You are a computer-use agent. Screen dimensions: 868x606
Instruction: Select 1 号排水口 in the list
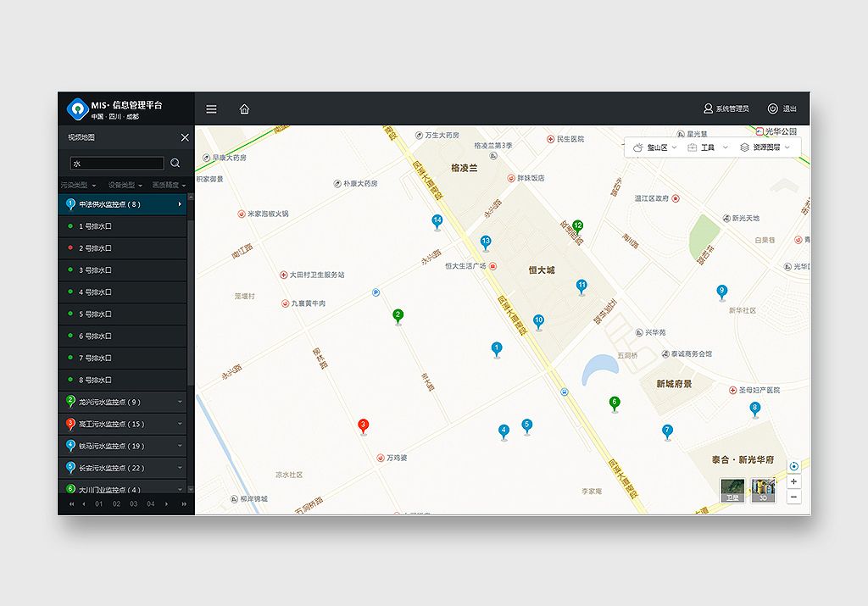pyautogui.click(x=122, y=226)
